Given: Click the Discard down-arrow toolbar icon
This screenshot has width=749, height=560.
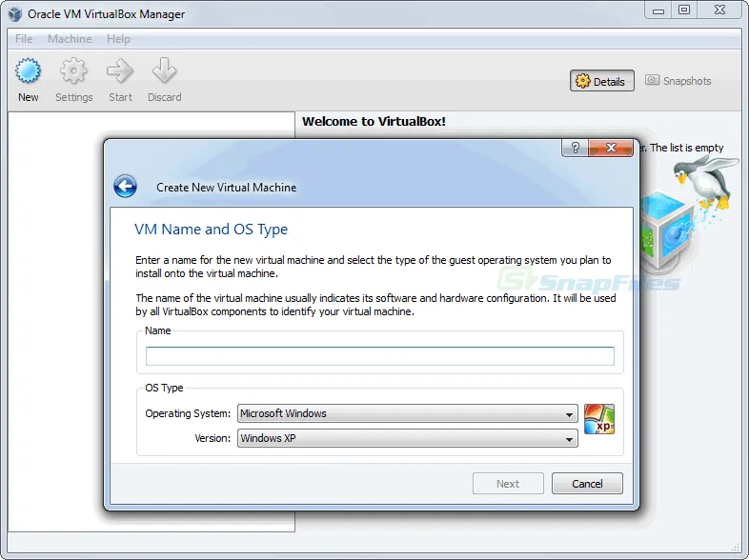Looking at the screenshot, I should click(164, 72).
